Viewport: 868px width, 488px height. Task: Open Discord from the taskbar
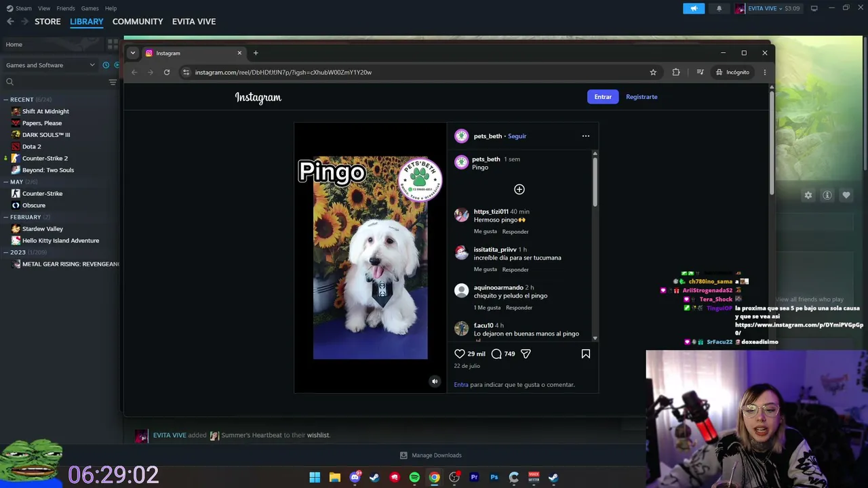(355, 477)
